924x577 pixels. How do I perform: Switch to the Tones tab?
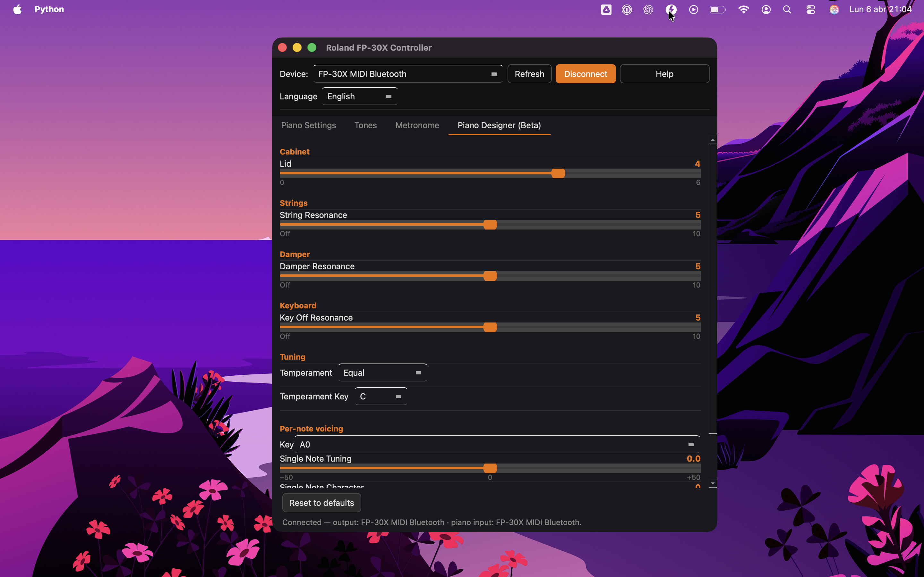click(365, 125)
